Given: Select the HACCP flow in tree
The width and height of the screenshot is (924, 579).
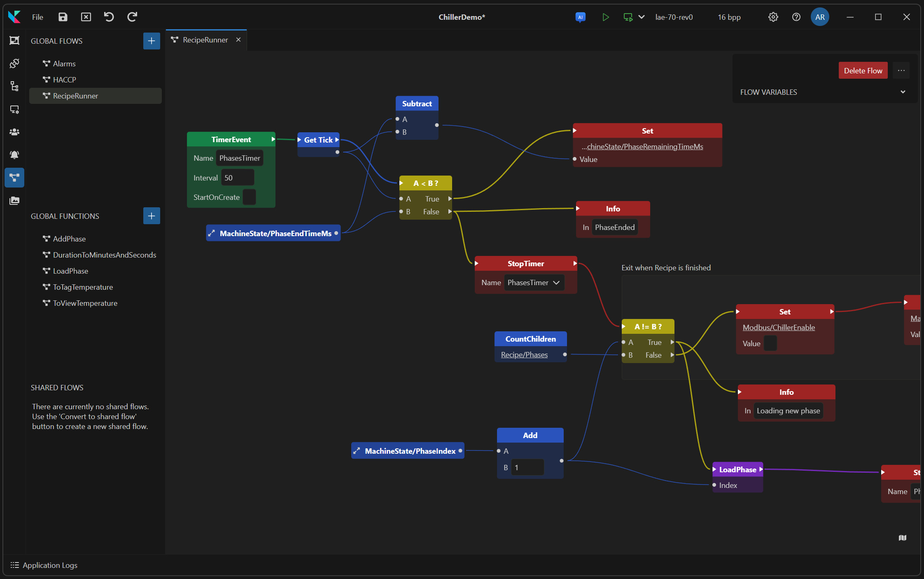Looking at the screenshot, I should click(64, 80).
